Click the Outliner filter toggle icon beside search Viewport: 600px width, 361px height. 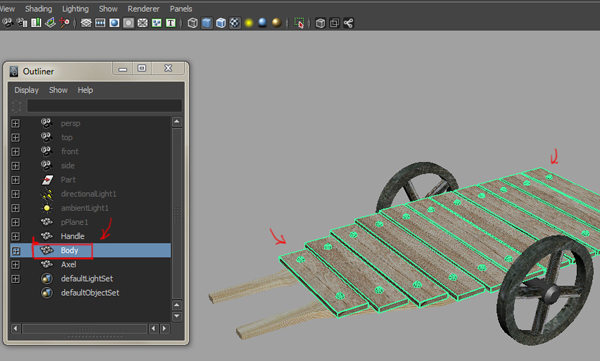(x=17, y=106)
